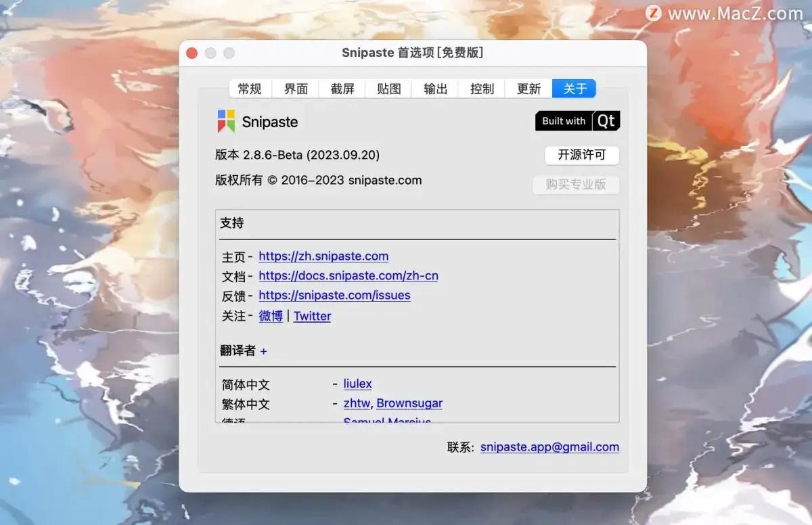The width and height of the screenshot is (812, 525).
Task: Open the docs.snipaste.com/zh-cn documentation link
Action: click(348, 275)
